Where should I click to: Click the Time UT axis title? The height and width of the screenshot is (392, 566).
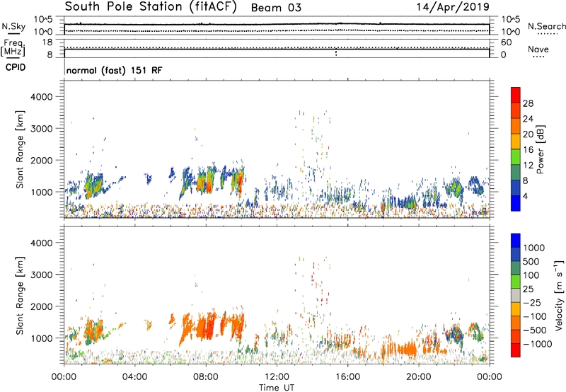point(277,388)
